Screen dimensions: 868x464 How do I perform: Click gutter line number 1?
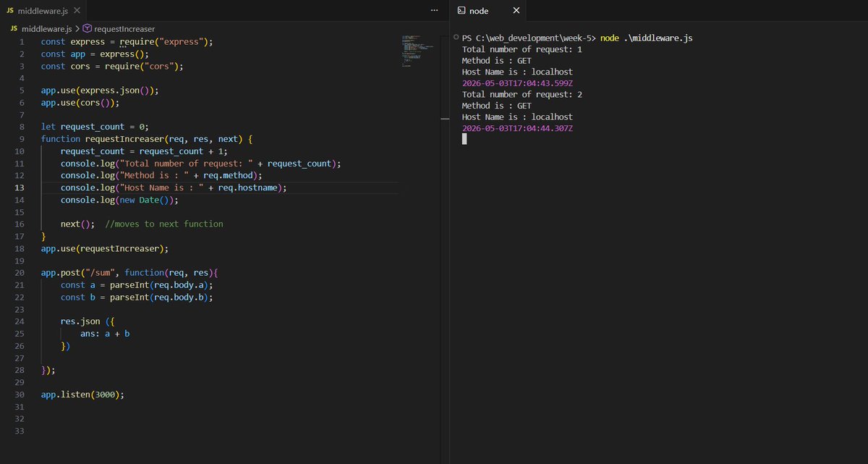pos(22,42)
